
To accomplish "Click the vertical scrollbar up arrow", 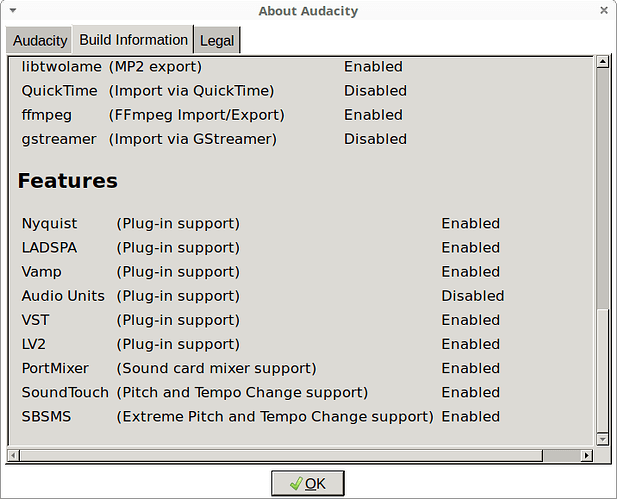I will [x=603, y=62].
